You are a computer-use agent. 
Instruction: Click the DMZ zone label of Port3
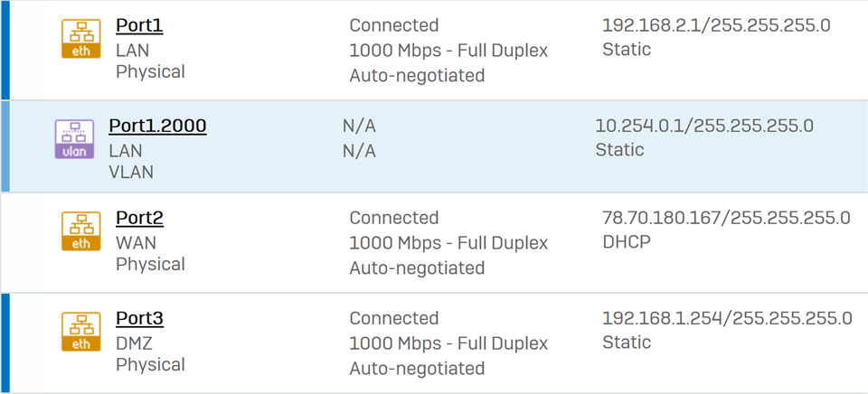[134, 343]
